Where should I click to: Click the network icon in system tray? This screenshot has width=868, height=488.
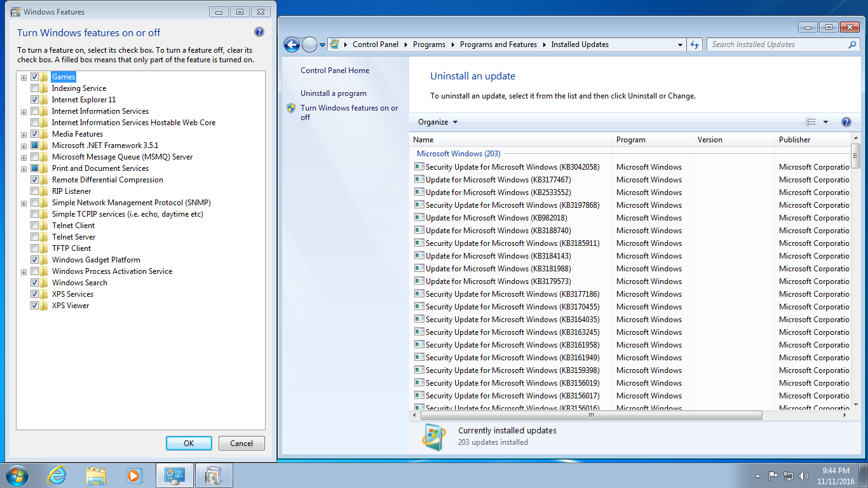[789, 475]
